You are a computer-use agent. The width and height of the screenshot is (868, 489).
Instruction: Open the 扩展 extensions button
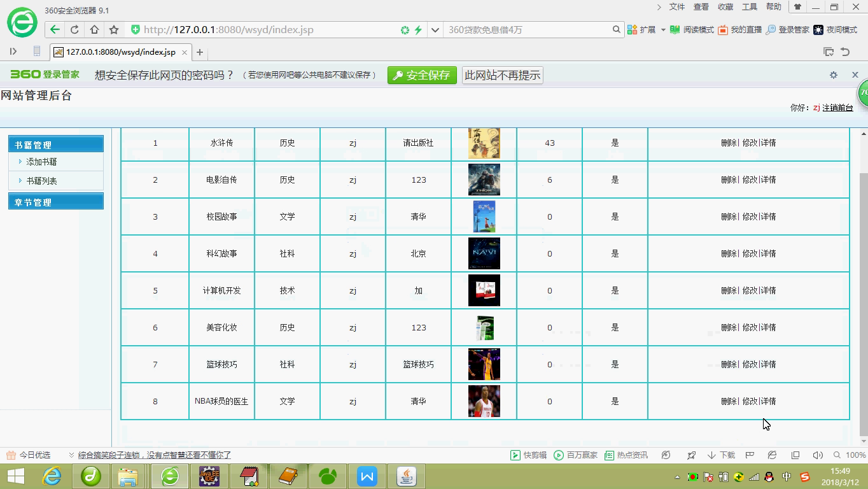pyautogui.click(x=641, y=30)
